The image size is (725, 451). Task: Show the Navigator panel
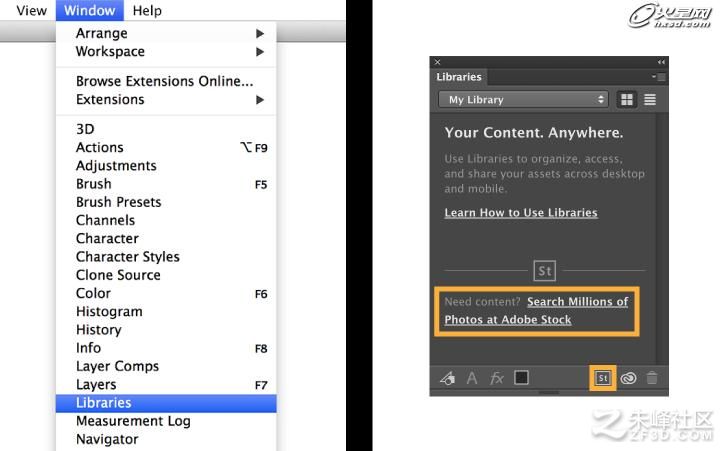click(166, 439)
